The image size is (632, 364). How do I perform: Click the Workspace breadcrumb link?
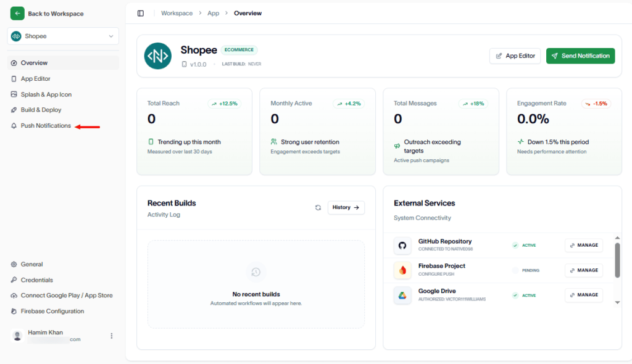(177, 14)
